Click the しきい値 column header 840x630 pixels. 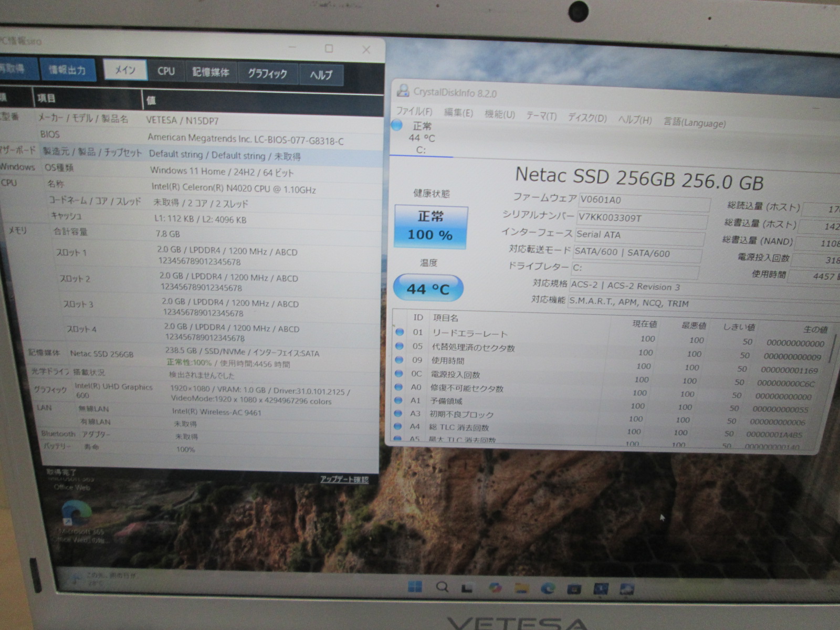click(x=739, y=327)
